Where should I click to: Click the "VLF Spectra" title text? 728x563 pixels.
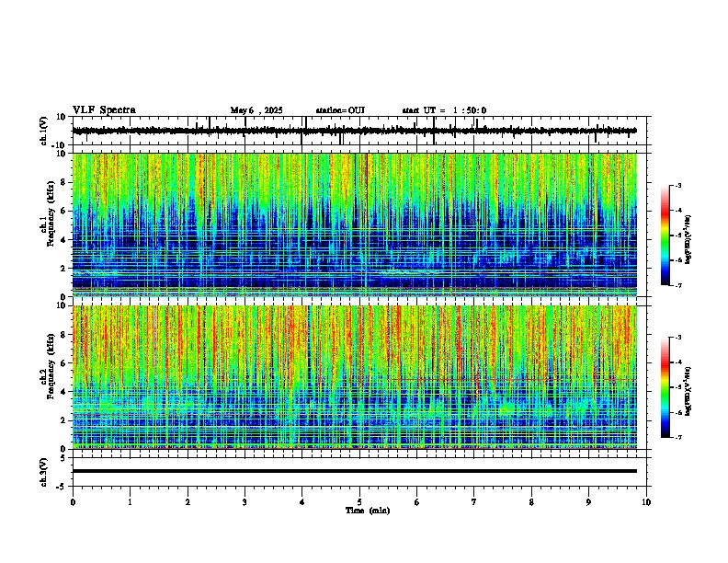click(104, 110)
